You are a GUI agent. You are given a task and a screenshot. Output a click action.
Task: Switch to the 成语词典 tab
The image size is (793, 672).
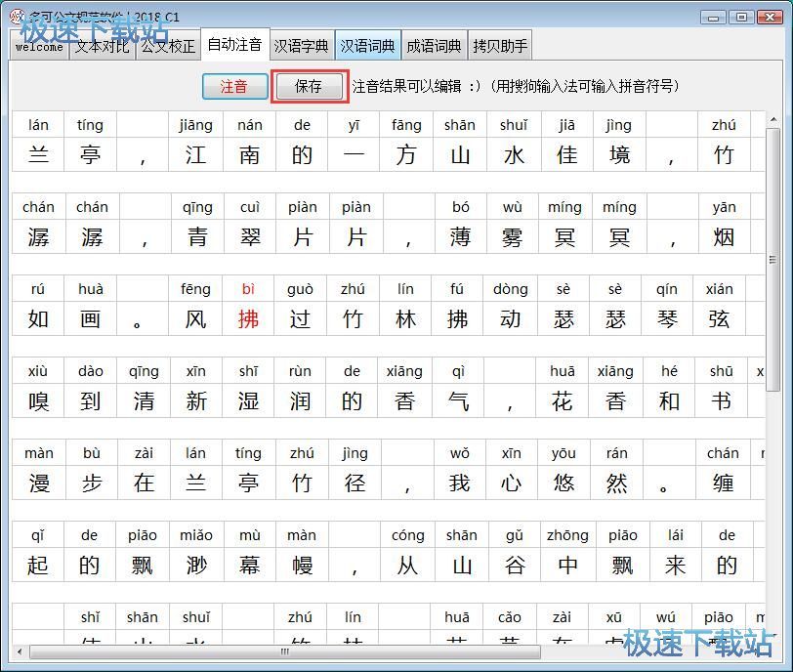pos(435,46)
